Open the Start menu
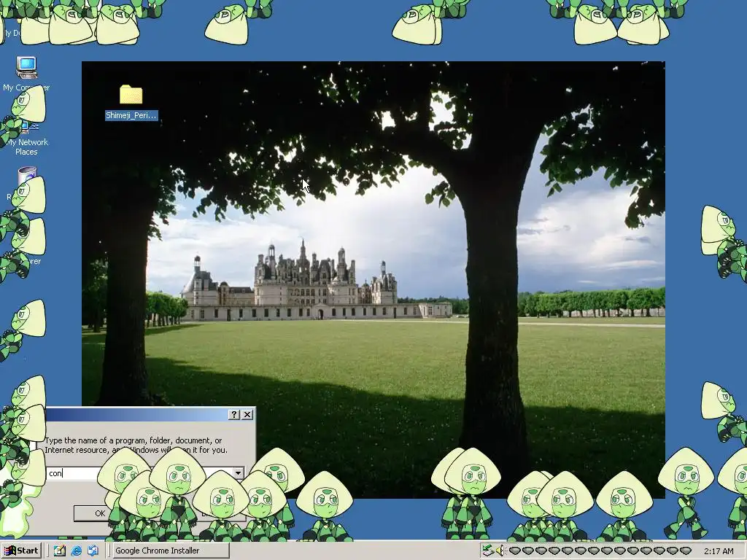 pyautogui.click(x=22, y=551)
